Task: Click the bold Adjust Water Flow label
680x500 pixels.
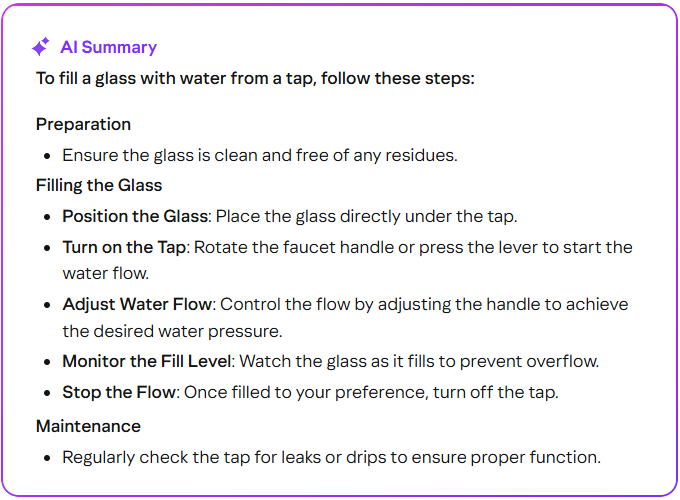Action: point(136,304)
